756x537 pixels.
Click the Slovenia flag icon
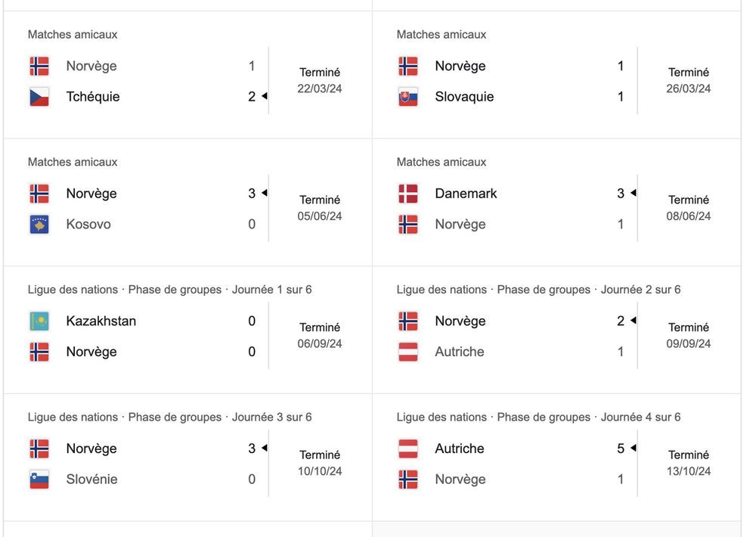[x=39, y=480]
